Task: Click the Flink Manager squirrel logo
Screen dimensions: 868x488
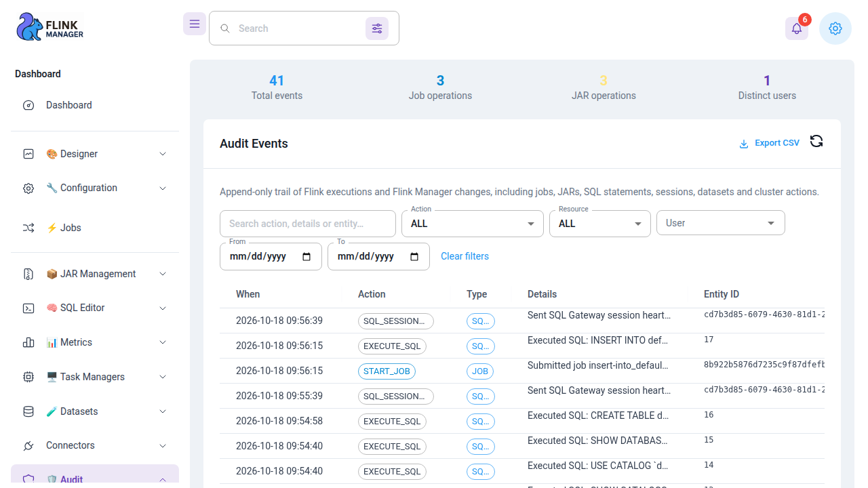Action: point(50,27)
